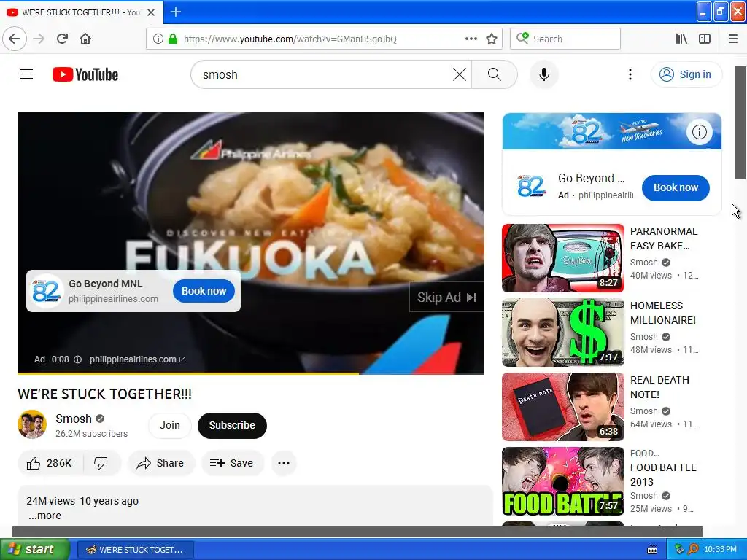
Task: Open ad info icon beside Ad 0:08
Action: coord(77,359)
